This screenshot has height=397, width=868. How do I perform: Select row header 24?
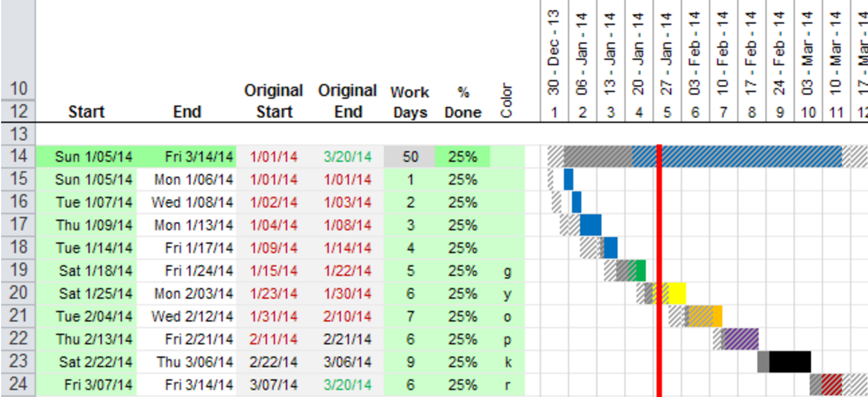18,385
